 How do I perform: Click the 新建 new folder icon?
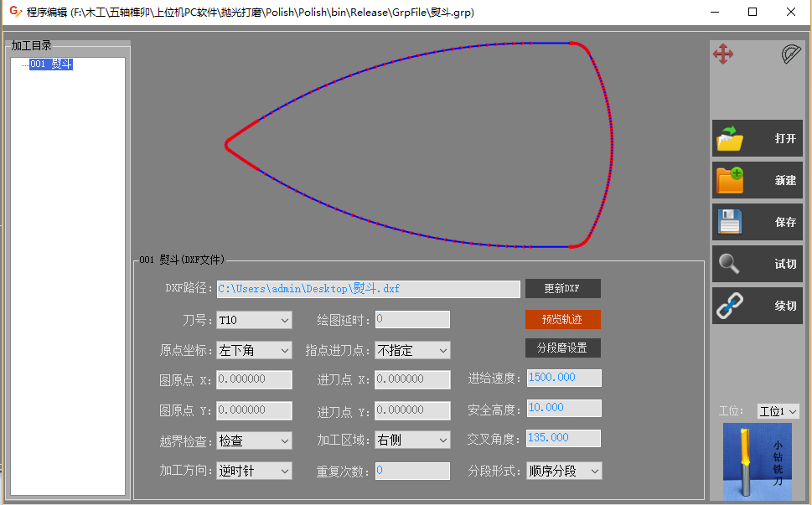coord(730,180)
